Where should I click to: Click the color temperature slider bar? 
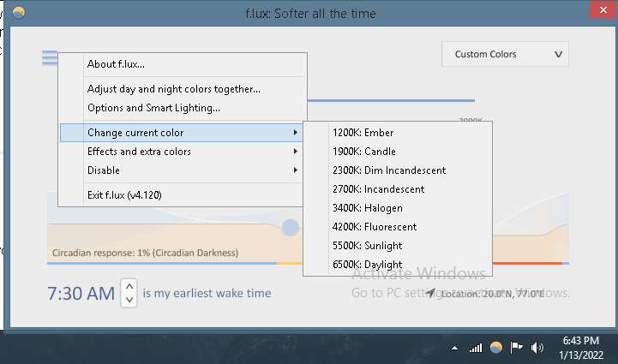tap(391, 101)
